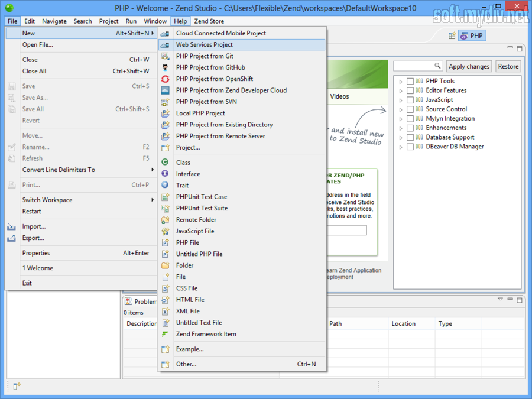Expand the DBeaver DB Manager tree node
This screenshot has height=399, width=532.
(401, 147)
